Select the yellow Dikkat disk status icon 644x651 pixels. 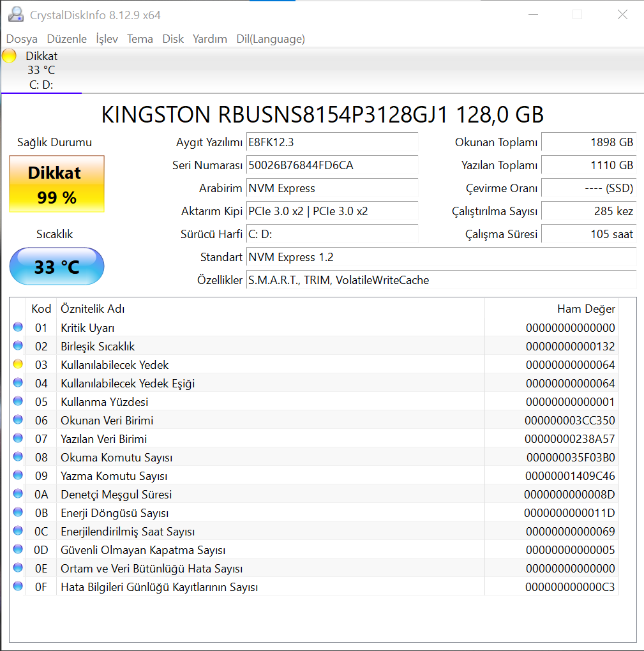(9, 56)
